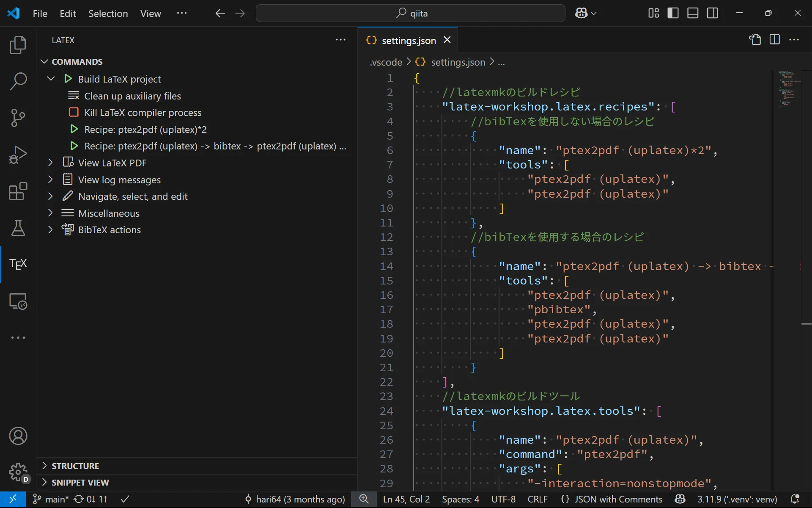This screenshot has width=812, height=508.
Task: Collapse the Build LaTeX project tree node
Action: click(x=51, y=79)
